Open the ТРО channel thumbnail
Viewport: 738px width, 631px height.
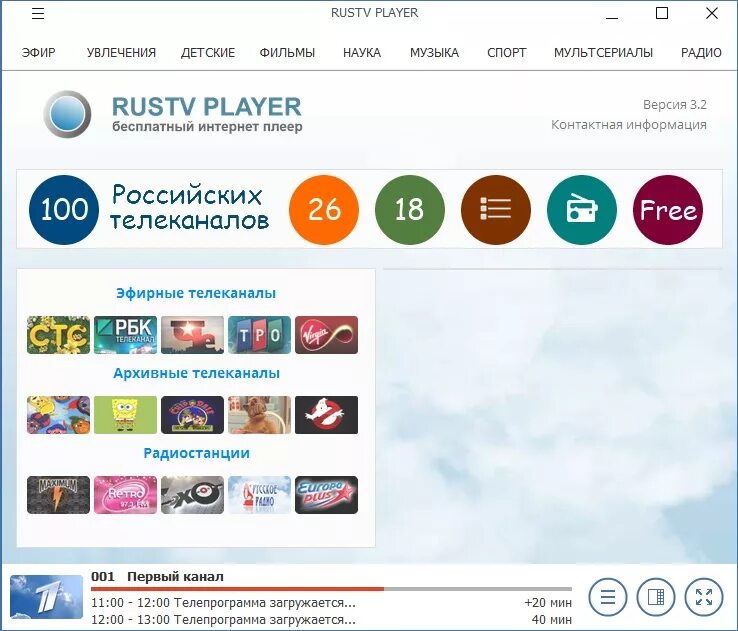click(x=259, y=335)
